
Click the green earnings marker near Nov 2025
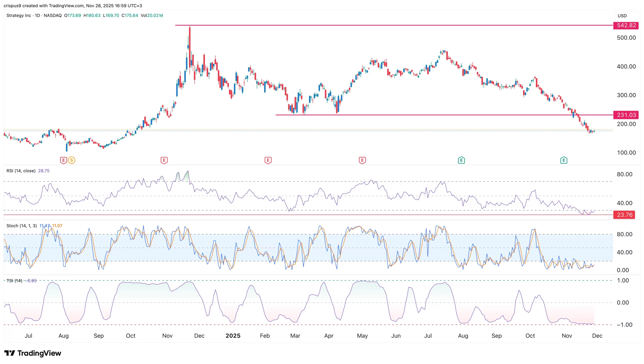[563, 160]
